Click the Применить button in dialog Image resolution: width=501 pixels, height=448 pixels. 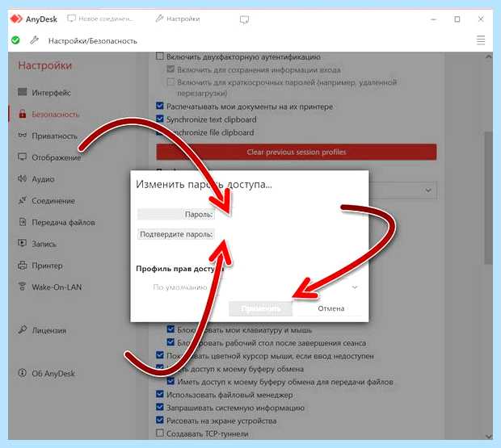(260, 308)
